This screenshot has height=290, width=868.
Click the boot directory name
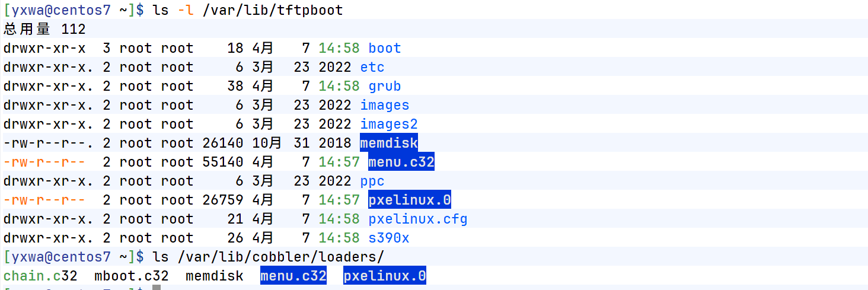384,48
